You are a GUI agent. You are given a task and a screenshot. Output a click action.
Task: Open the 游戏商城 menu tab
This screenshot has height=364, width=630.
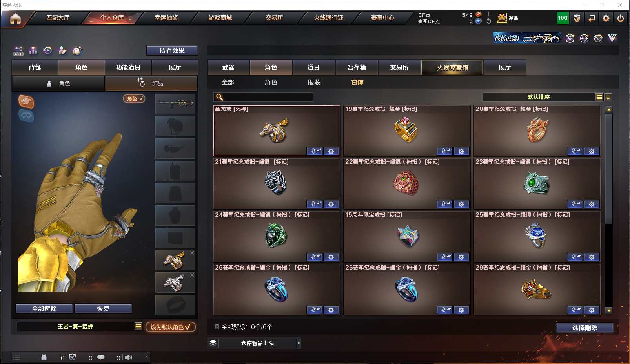(220, 18)
